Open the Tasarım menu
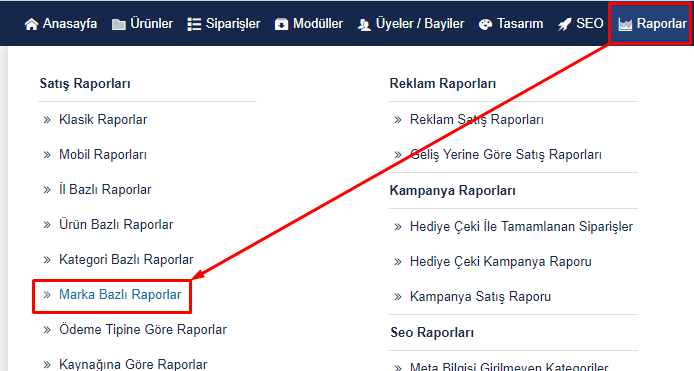The width and height of the screenshot is (694, 371). tap(511, 24)
